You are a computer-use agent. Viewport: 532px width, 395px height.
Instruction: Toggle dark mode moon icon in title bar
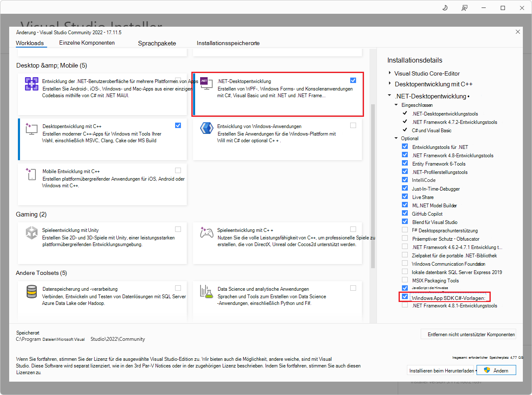[444, 8]
